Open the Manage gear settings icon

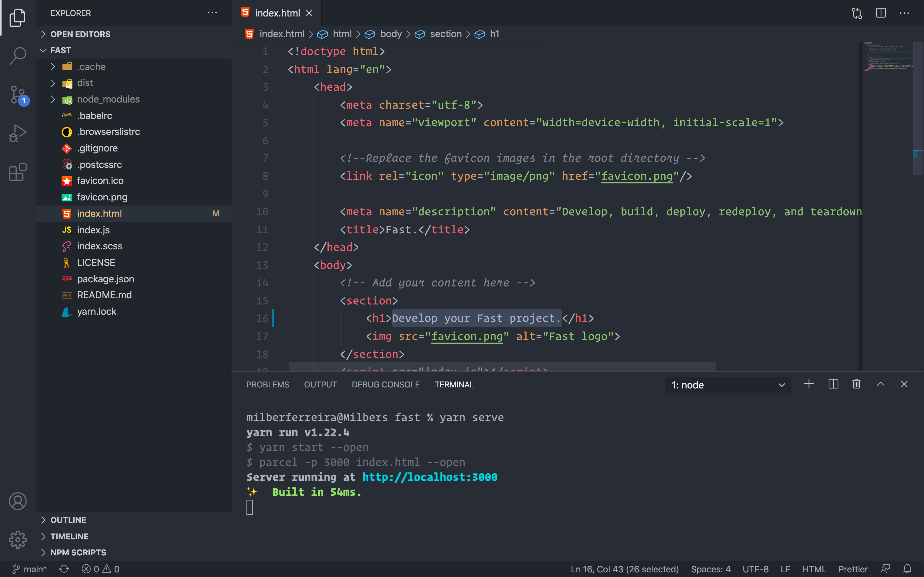click(18, 540)
